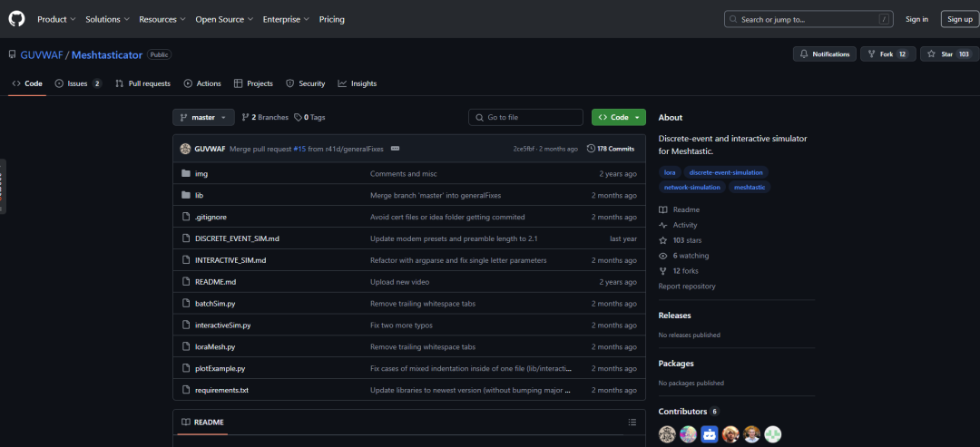Open the GUVWAF owner profile link
This screenshot has width=980, height=447.
pyautogui.click(x=41, y=54)
